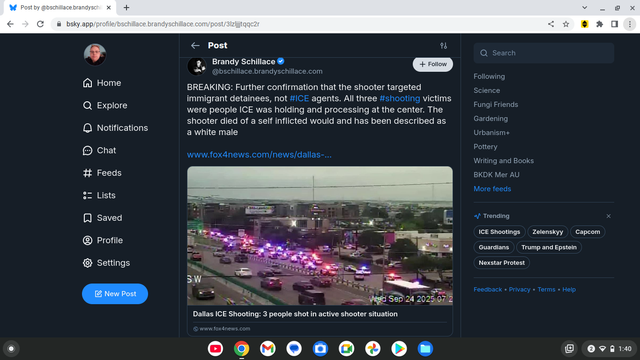Open Feeds from the hashtag icon
Screen dimensions: 640x360
click(87, 173)
